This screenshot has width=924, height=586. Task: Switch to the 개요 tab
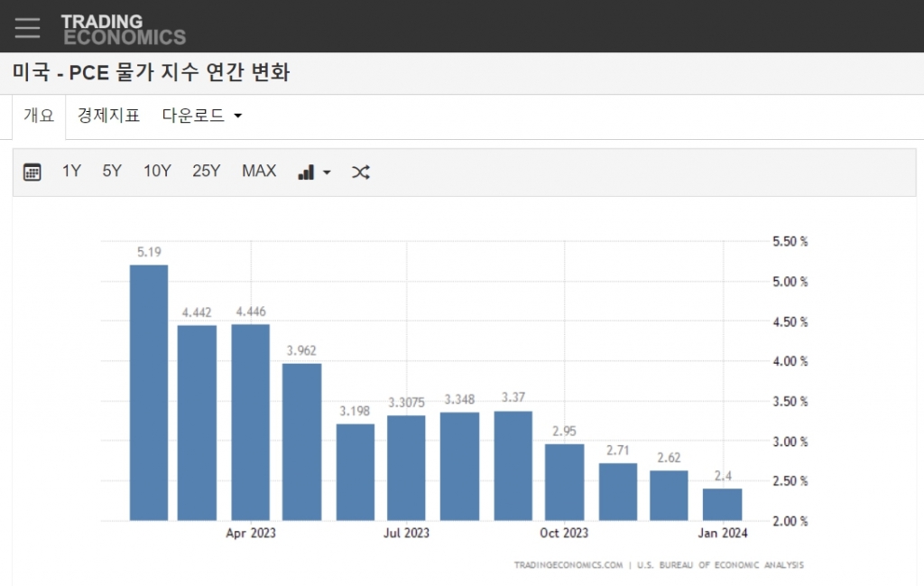pyautogui.click(x=39, y=116)
